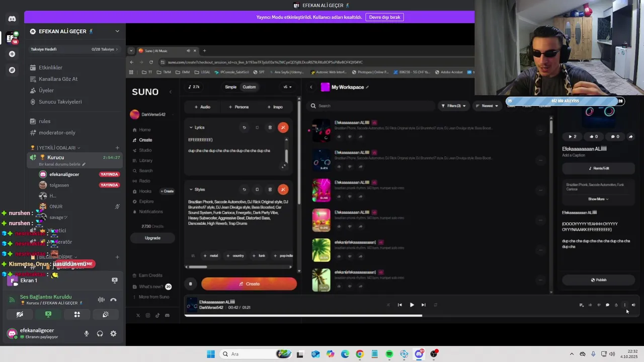Toggle shuffle in the player bar

(x=388, y=305)
